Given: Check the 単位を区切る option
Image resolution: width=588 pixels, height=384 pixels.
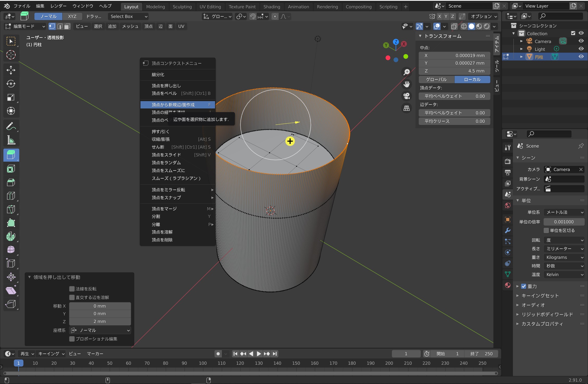Looking at the screenshot, I should 546,230.
